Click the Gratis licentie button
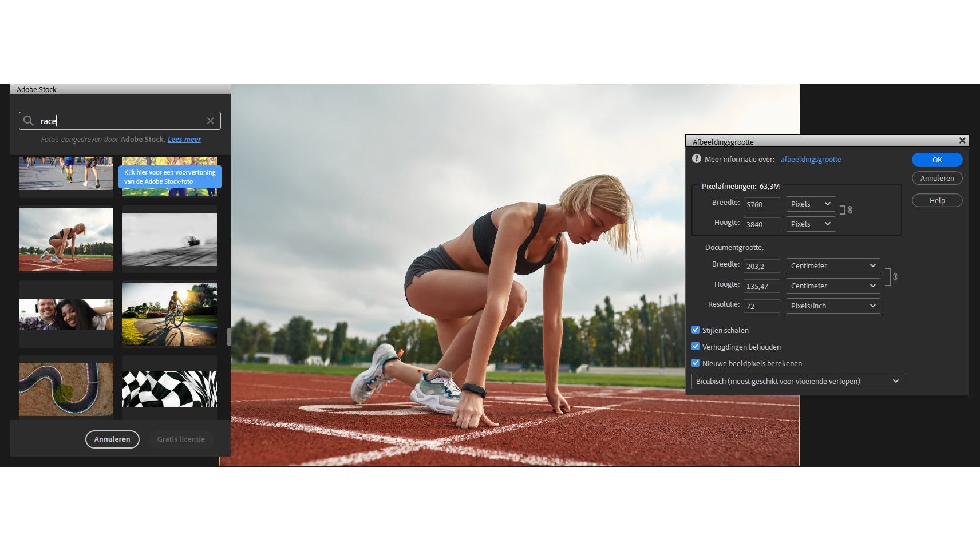This screenshot has width=980, height=551. [181, 439]
